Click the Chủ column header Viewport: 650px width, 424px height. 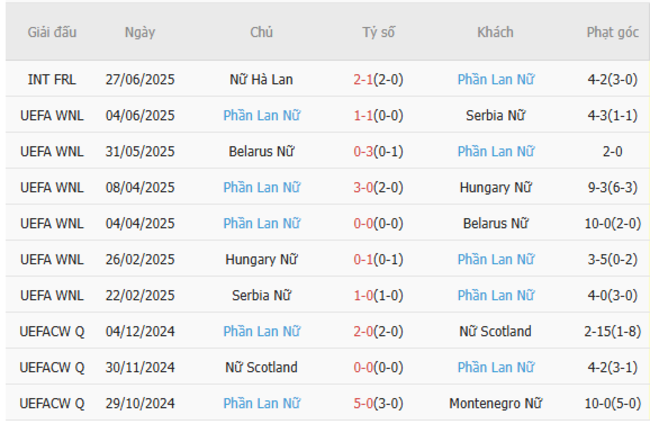coord(261,32)
